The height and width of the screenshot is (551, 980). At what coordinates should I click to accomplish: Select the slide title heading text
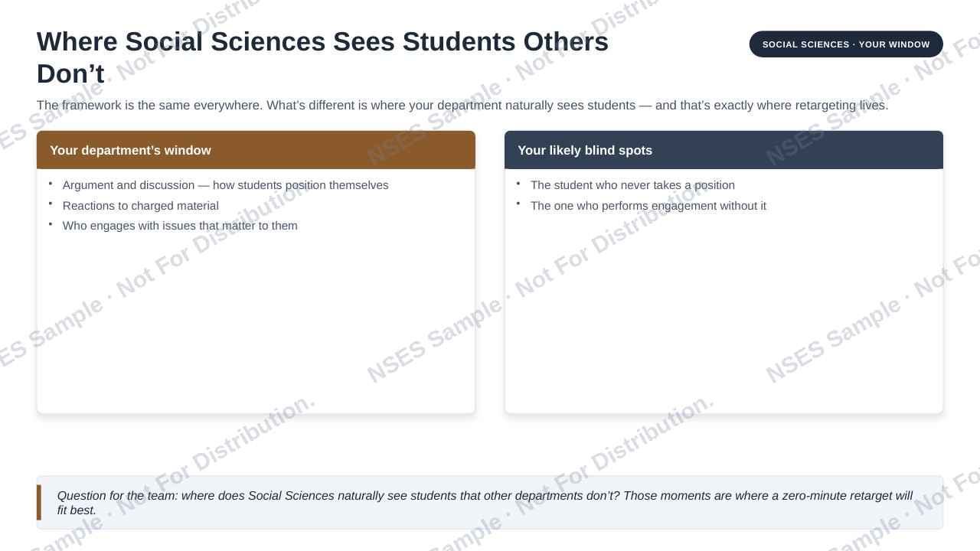click(322, 57)
